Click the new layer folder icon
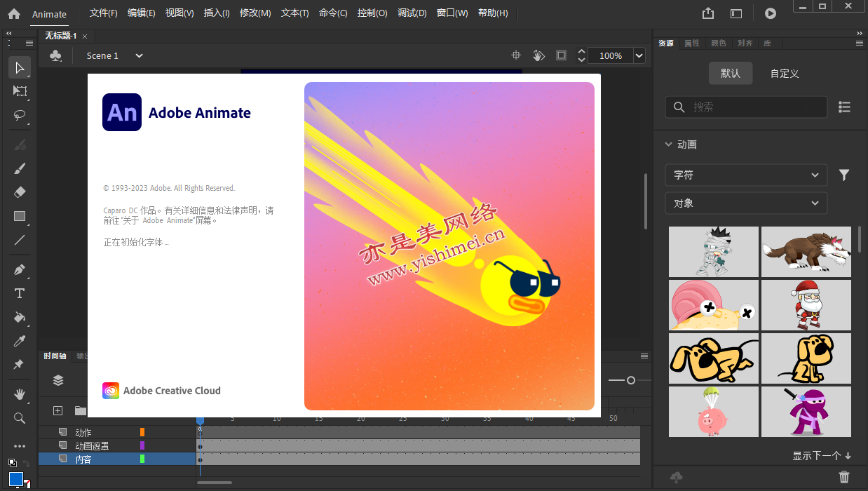The image size is (868, 491). [81, 410]
